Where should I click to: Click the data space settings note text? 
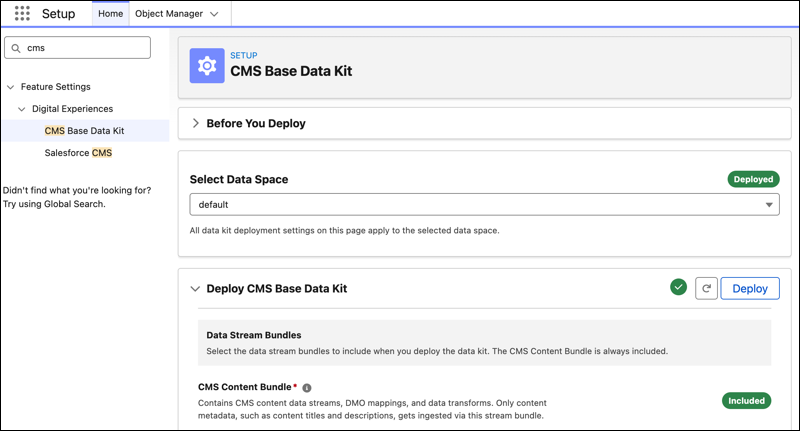[344, 231]
